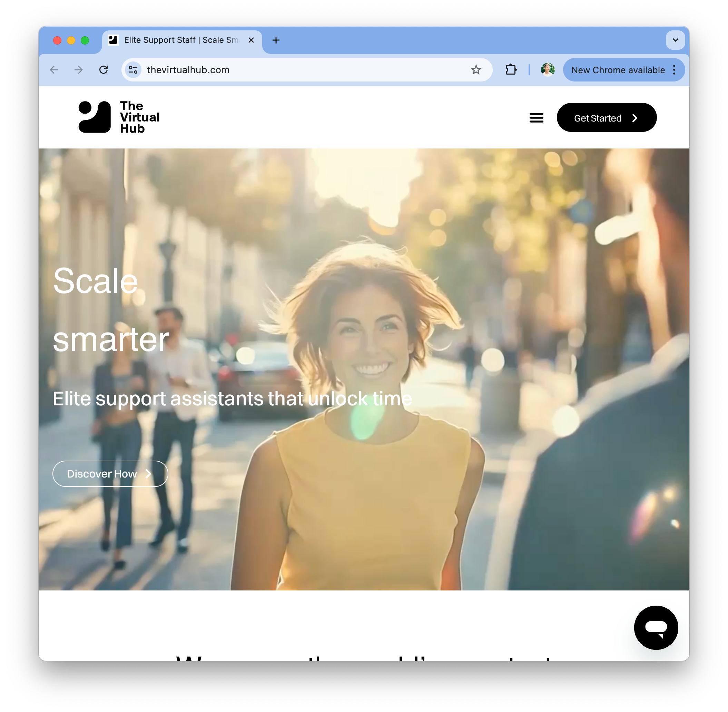
Task: Open the hamburger navigation menu
Action: (x=536, y=118)
